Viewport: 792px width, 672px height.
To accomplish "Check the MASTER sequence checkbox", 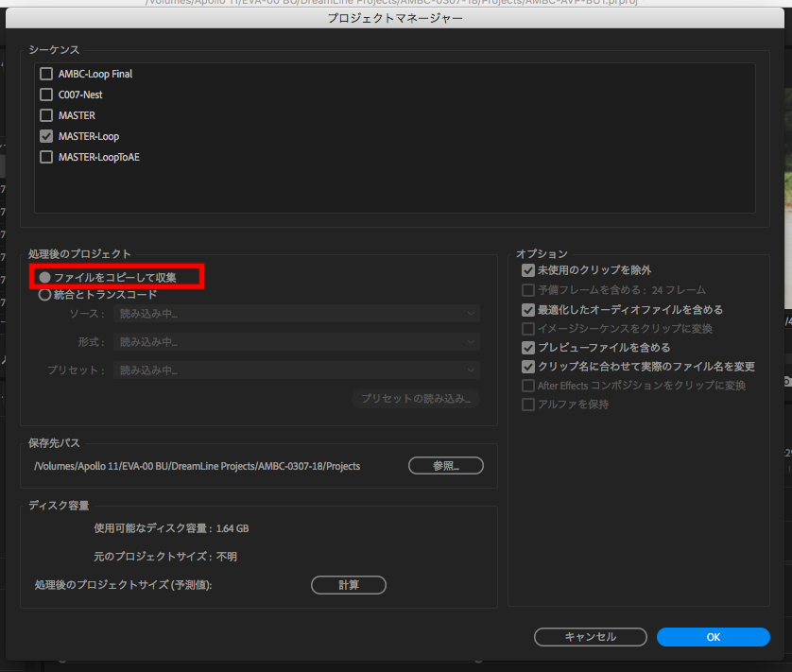I will click(x=46, y=115).
